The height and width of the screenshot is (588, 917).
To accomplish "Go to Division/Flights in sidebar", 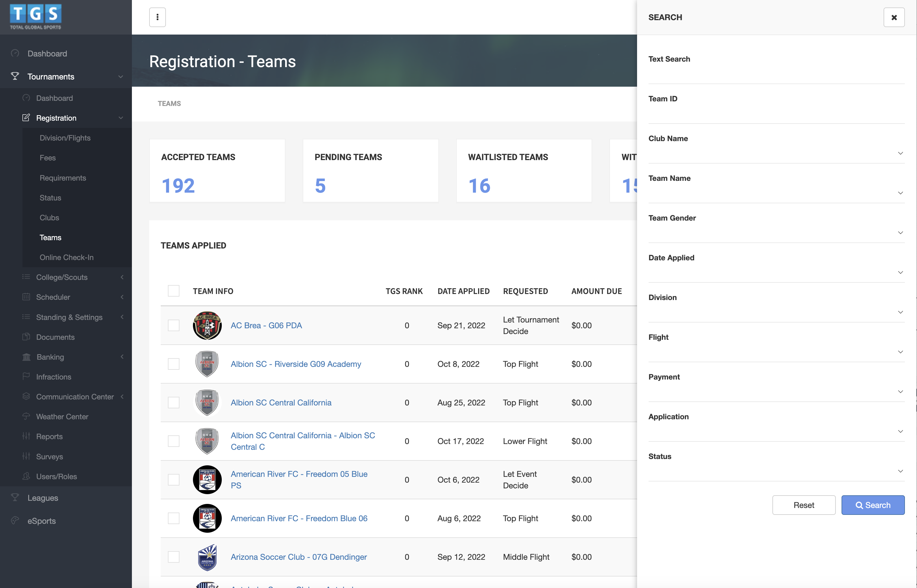I will pyautogui.click(x=65, y=138).
